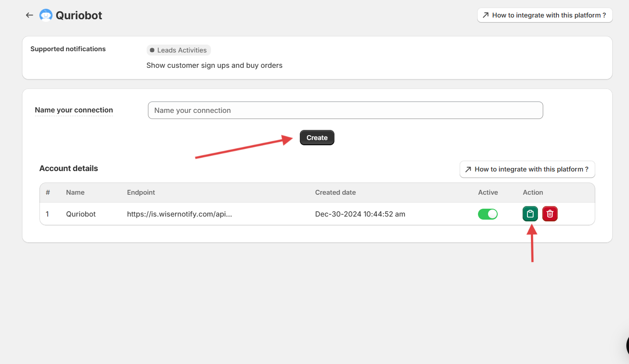The height and width of the screenshot is (364, 629).
Task: Go back using the left arrow icon
Action: (x=29, y=15)
